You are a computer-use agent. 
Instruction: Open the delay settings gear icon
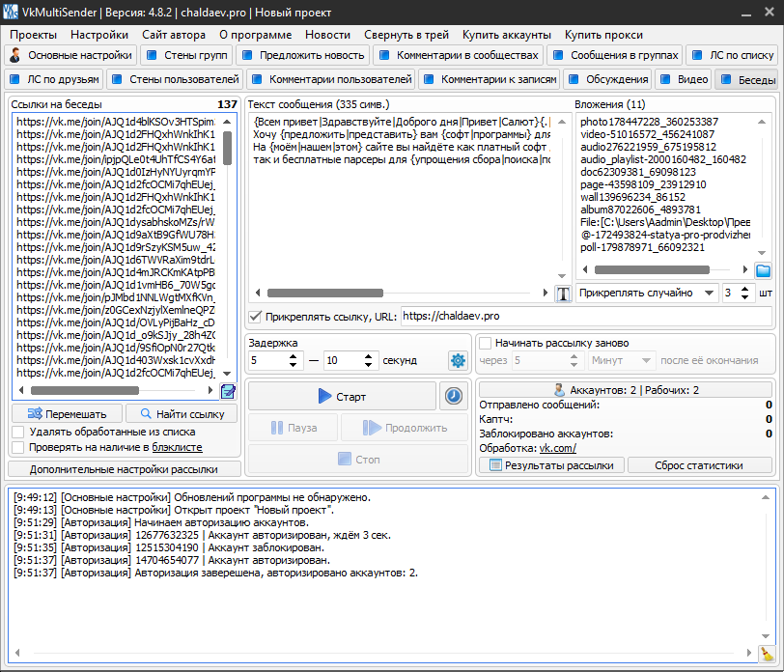click(458, 360)
